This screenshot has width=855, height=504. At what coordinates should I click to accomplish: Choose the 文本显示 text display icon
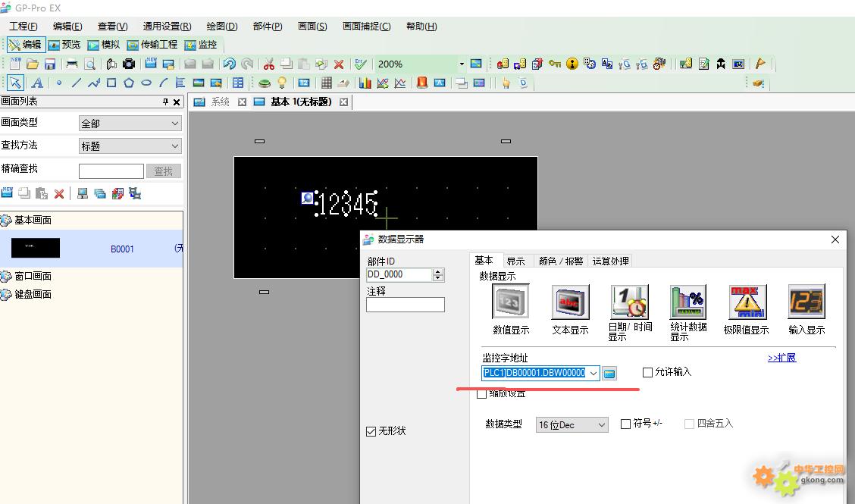(x=570, y=302)
